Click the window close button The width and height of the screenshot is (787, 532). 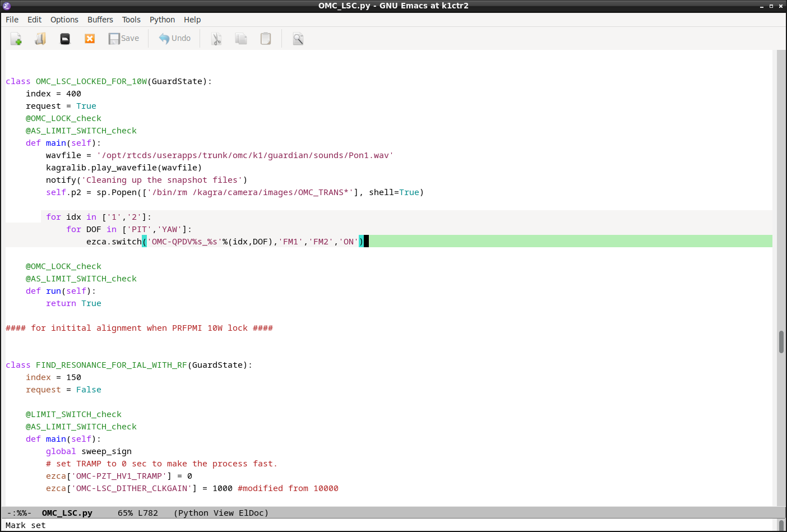(780, 6)
